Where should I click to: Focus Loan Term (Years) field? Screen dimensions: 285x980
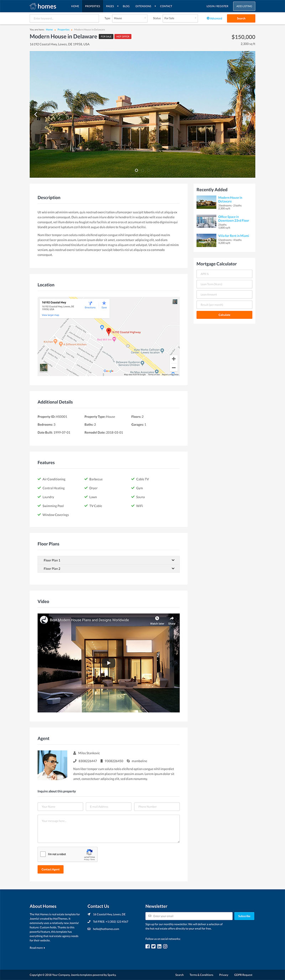224,284
